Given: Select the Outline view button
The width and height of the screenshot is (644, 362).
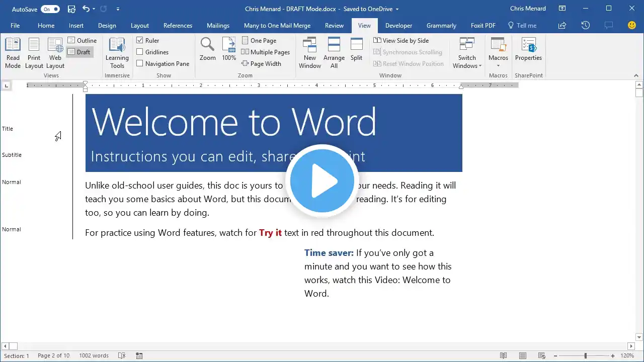Looking at the screenshot, I should tap(82, 41).
